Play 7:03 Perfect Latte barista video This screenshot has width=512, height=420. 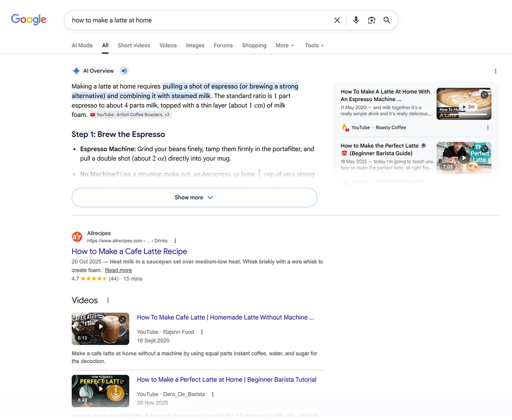(x=464, y=158)
